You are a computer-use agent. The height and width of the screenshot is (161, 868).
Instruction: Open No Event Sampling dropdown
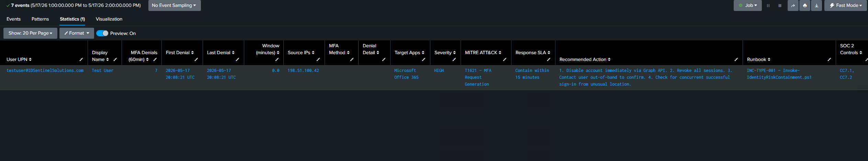click(x=174, y=5)
